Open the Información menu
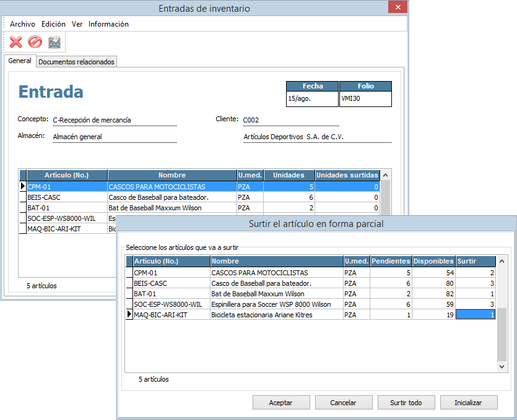517x420 pixels. point(108,24)
